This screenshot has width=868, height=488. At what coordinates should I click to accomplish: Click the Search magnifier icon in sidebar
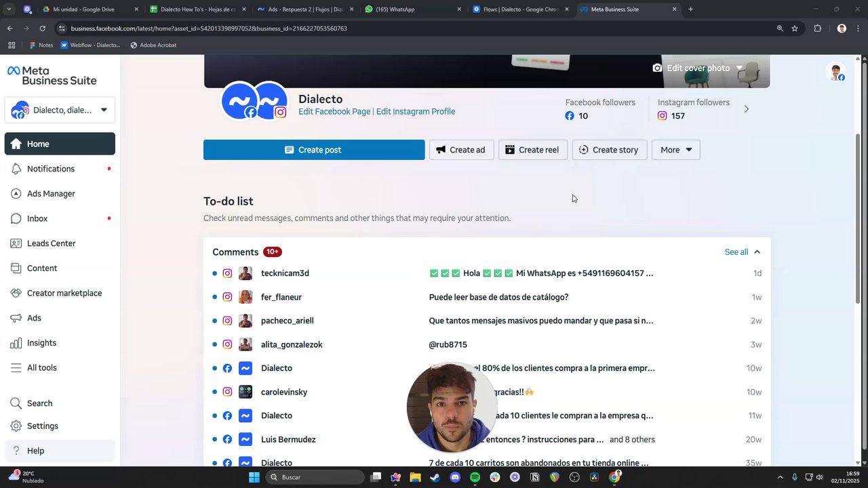[16, 403]
